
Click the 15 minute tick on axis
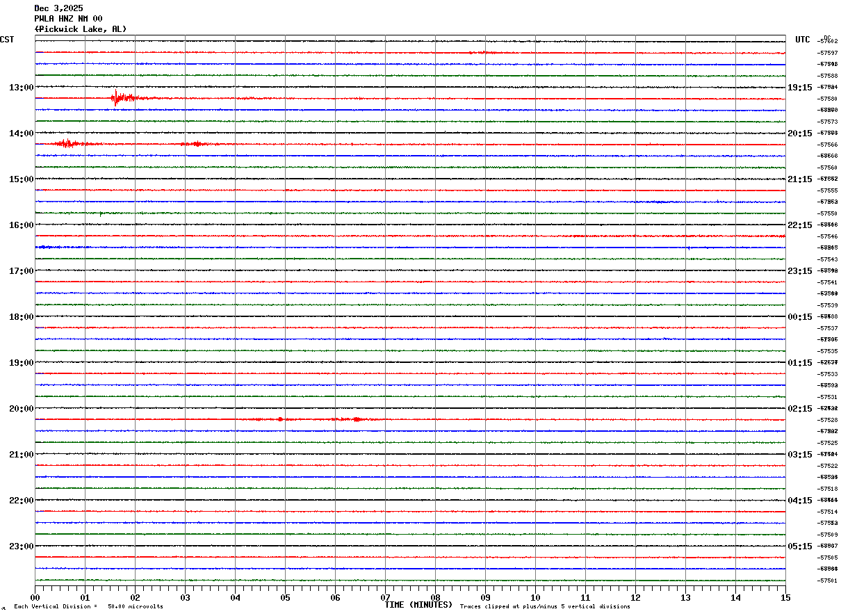785,597
